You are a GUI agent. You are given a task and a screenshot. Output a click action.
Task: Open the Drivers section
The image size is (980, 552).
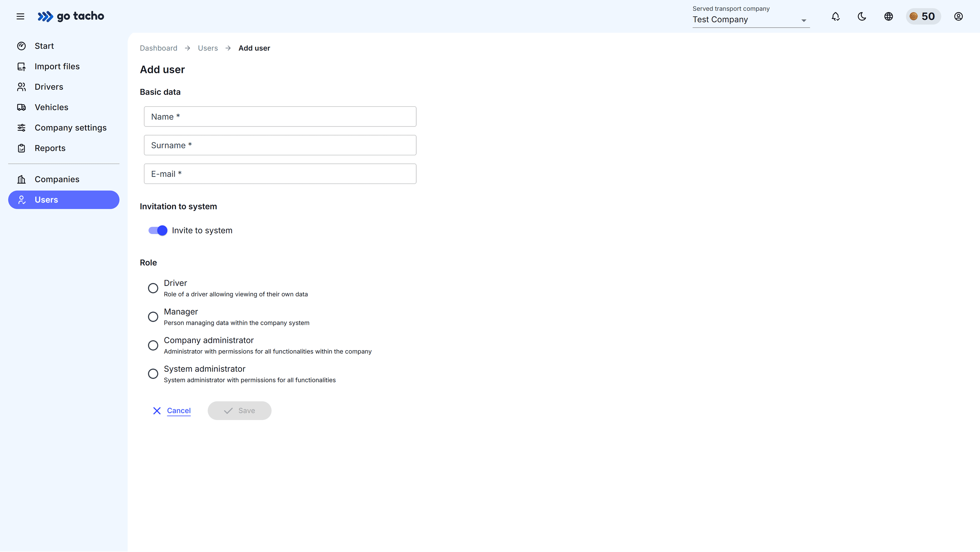click(x=64, y=87)
